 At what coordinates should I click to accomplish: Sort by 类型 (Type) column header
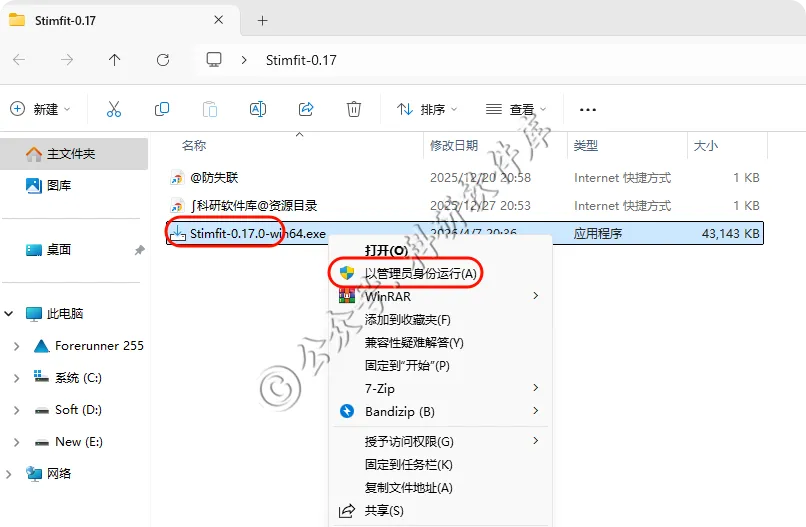coord(585,146)
